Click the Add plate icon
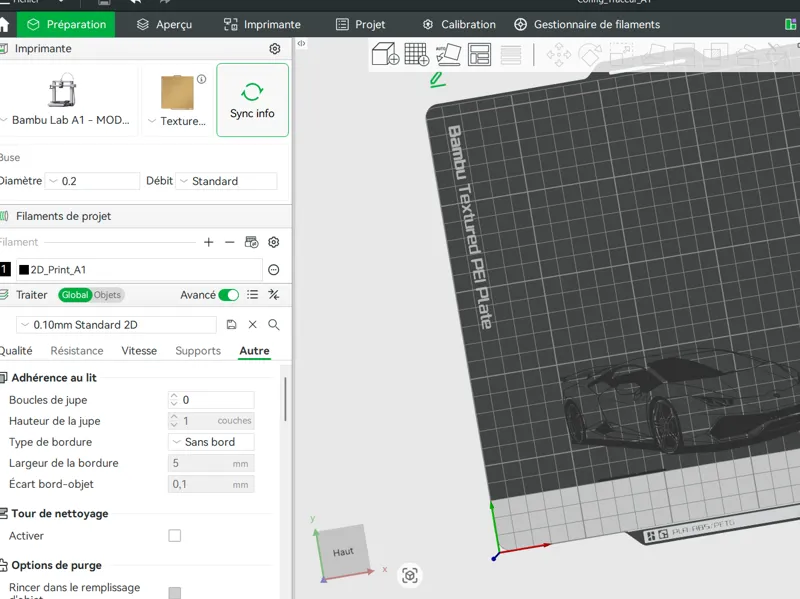The width and height of the screenshot is (800, 599). coord(417,54)
